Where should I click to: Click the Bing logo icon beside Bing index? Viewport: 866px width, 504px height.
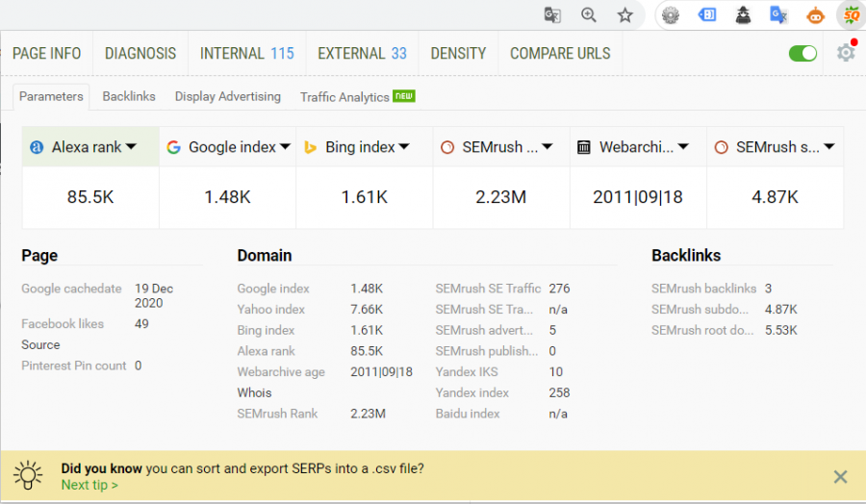coord(311,147)
